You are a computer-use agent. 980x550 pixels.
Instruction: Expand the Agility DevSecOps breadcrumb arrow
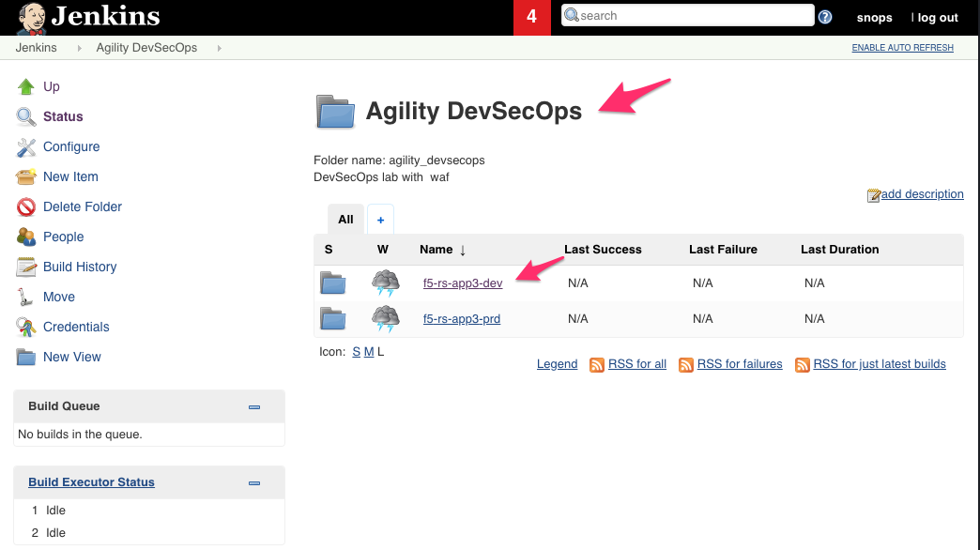coord(220,48)
